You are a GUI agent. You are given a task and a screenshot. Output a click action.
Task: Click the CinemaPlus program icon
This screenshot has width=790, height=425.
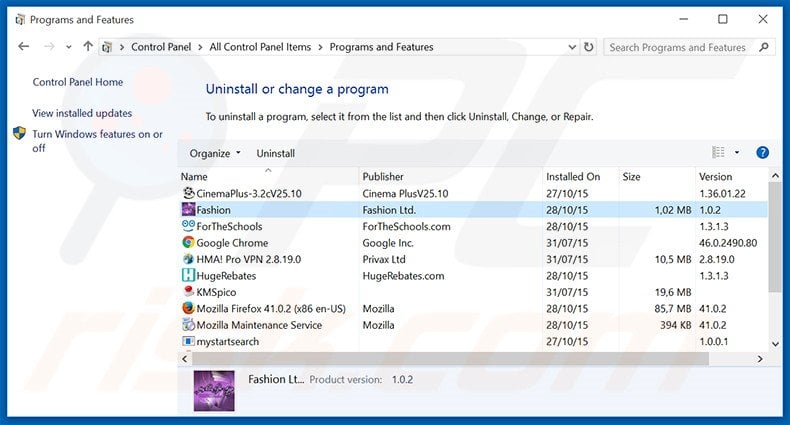[x=188, y=193]
